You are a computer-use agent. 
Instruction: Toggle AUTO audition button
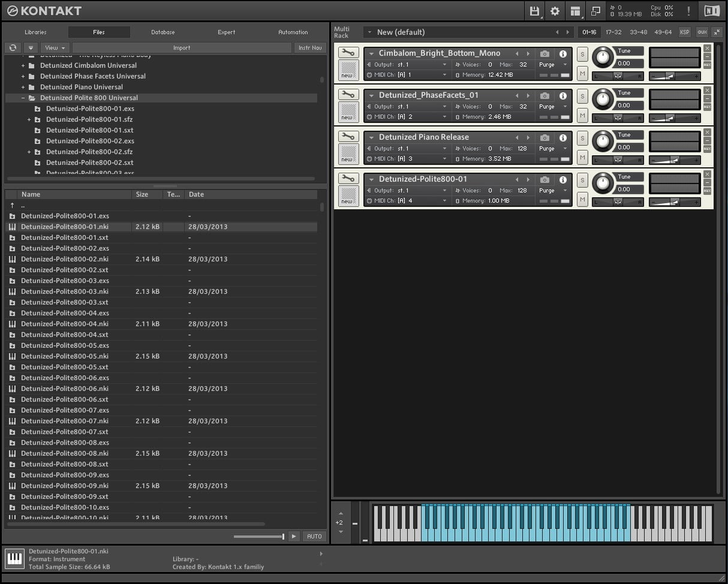[x=314, y=536]
